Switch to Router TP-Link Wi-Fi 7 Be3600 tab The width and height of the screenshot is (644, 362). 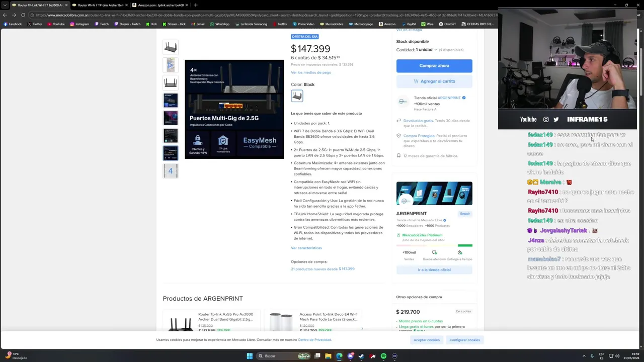[x=39, y=5]
